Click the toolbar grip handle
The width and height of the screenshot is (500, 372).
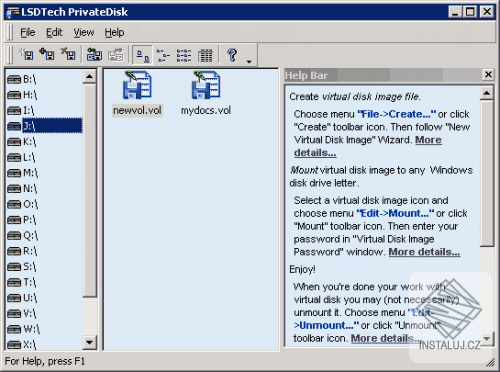(x=10, y=55)
